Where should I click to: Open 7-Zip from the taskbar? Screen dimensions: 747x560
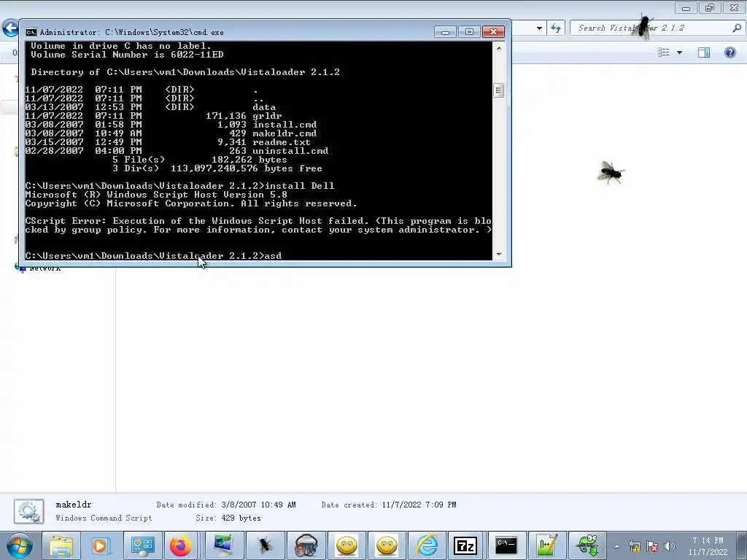[x=465, y=545]
